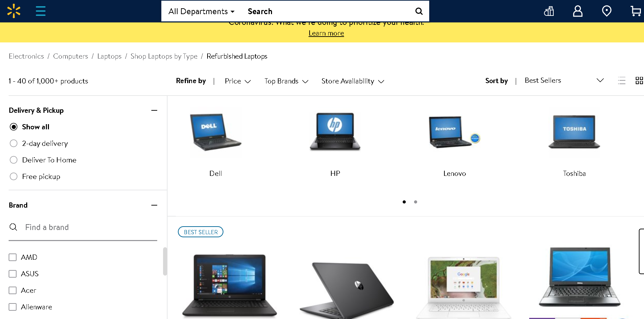
Task: Open the hamburger navigation menu
Action: (x=41, y=11)
